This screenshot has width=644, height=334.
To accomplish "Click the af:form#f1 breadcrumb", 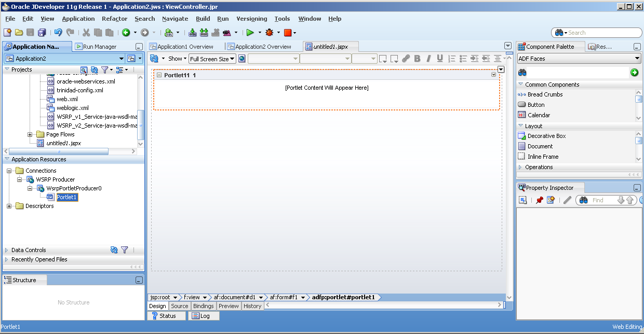I will coord(284,297).
